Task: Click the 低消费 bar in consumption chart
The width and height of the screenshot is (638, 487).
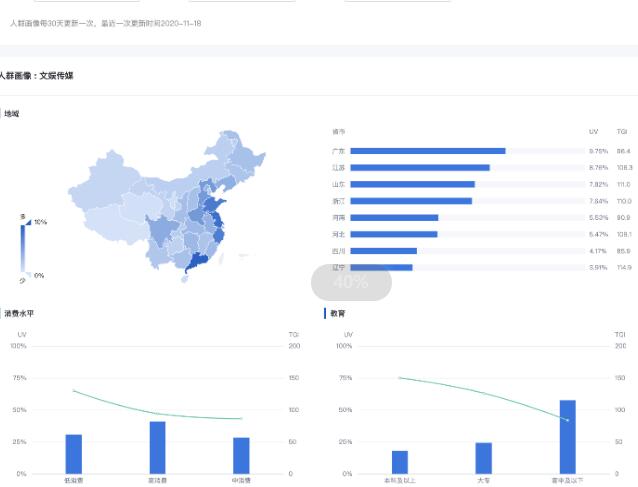Action: click(73, 453)
